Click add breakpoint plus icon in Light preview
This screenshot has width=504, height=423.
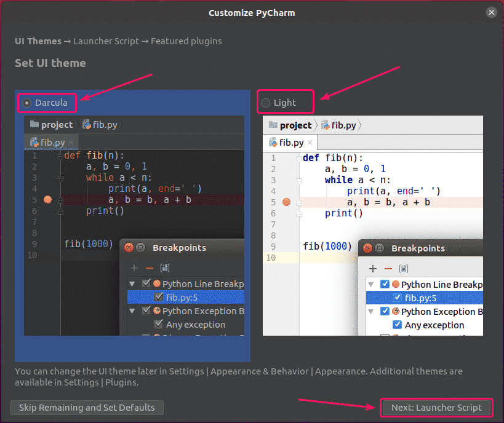point(373,268)
